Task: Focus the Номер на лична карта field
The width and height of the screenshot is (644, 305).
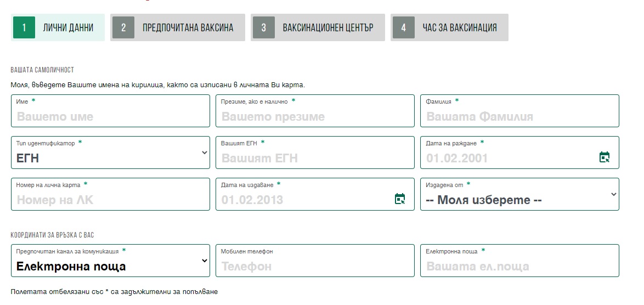Action: [110, 194]
